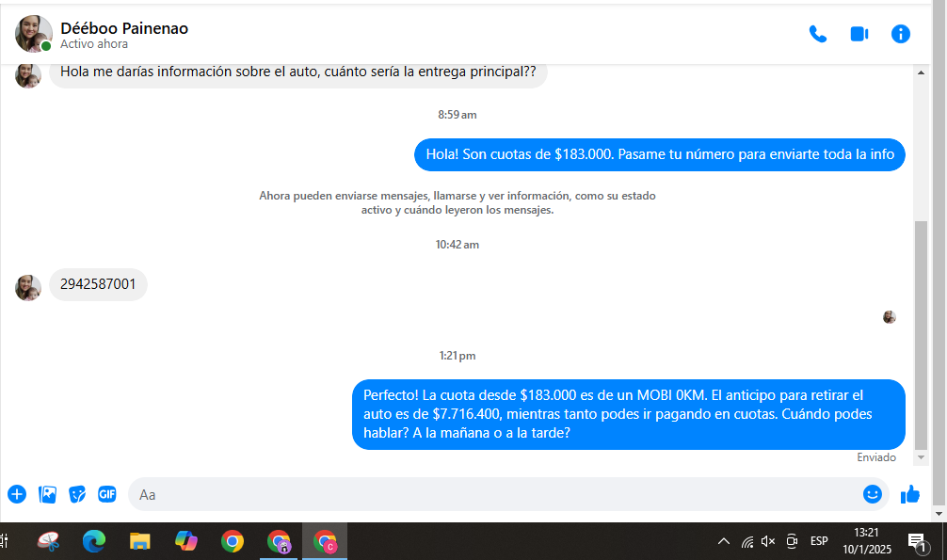Expand the system tray hidden icons chevron

tap(723, 541)
